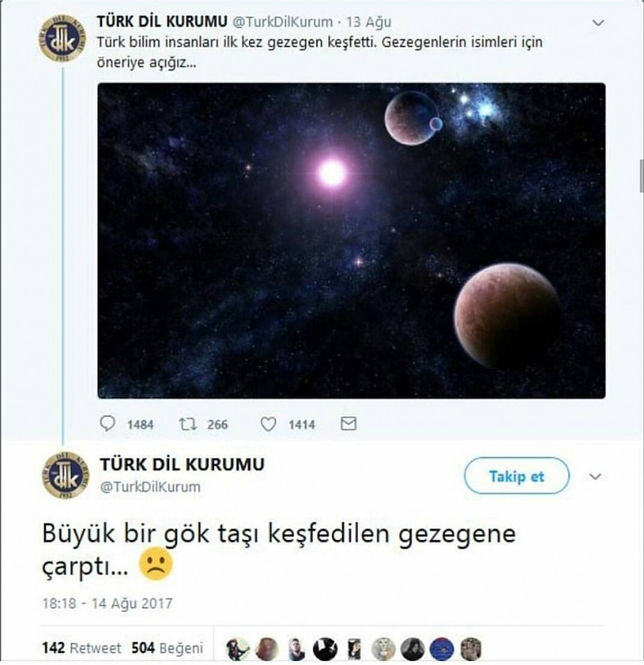644x665 pixels.
Task: Open the top Türk Dil Kurumu profile avatar
Action: [63, 39]
